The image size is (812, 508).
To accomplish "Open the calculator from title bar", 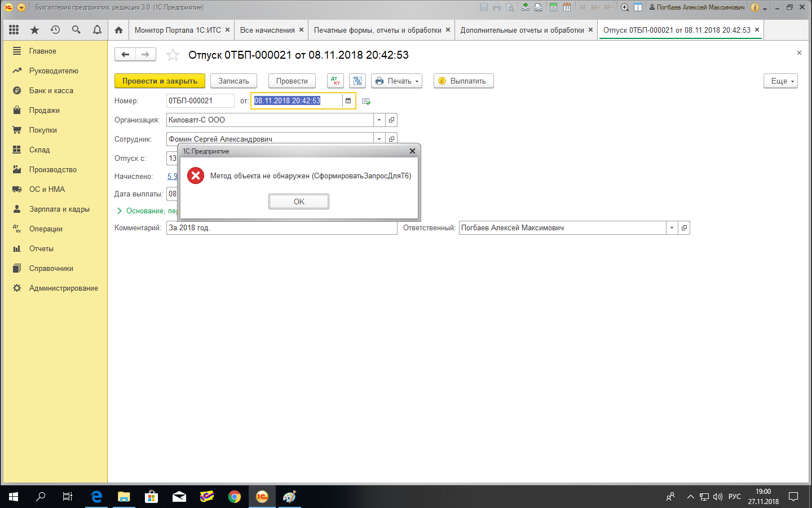I will [x=554, y=7].
